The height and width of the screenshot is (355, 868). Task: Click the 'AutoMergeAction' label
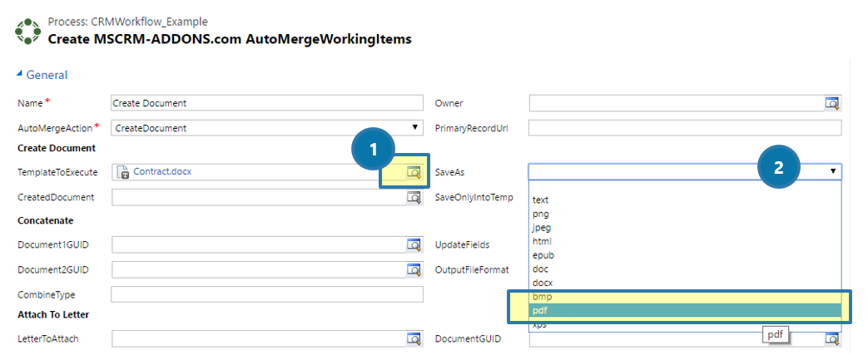[55, 128]
